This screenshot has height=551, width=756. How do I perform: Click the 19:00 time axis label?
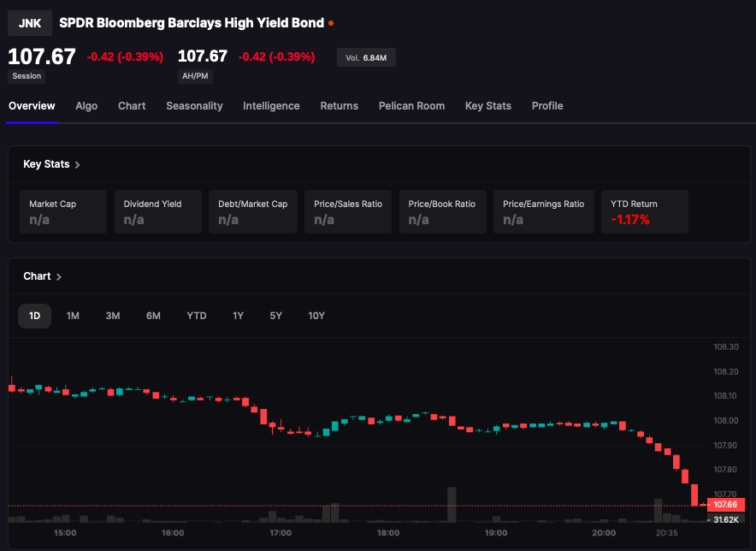point(496,533)
